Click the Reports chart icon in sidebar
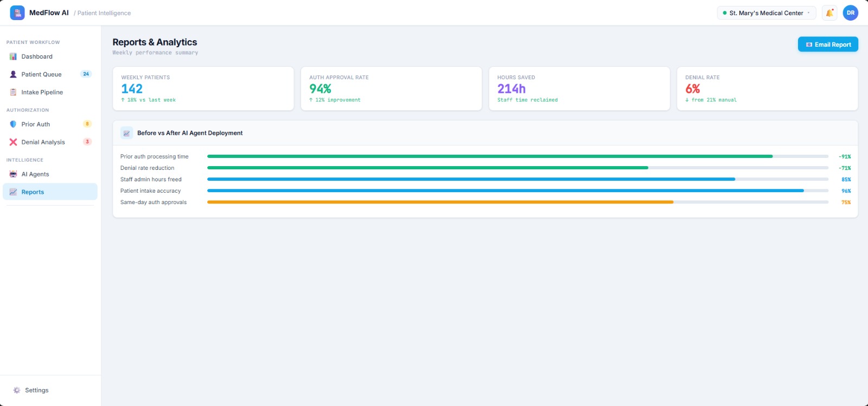The width and height of the screenshot is (868, 406). [13, 192]
